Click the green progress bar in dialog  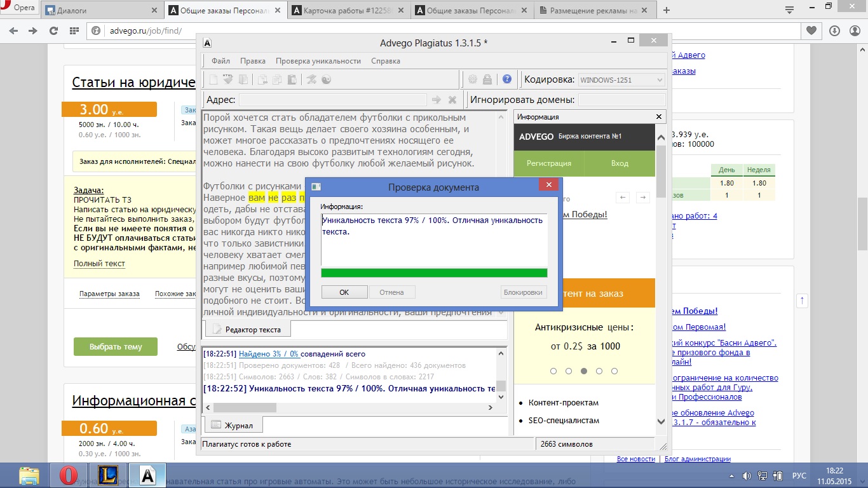tap(434, 273)
